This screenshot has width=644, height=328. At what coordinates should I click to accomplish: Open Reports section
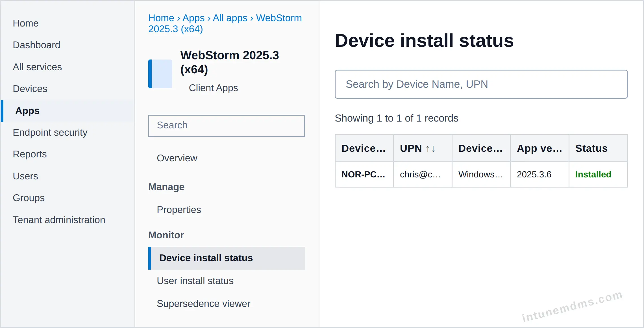(30, 154)
